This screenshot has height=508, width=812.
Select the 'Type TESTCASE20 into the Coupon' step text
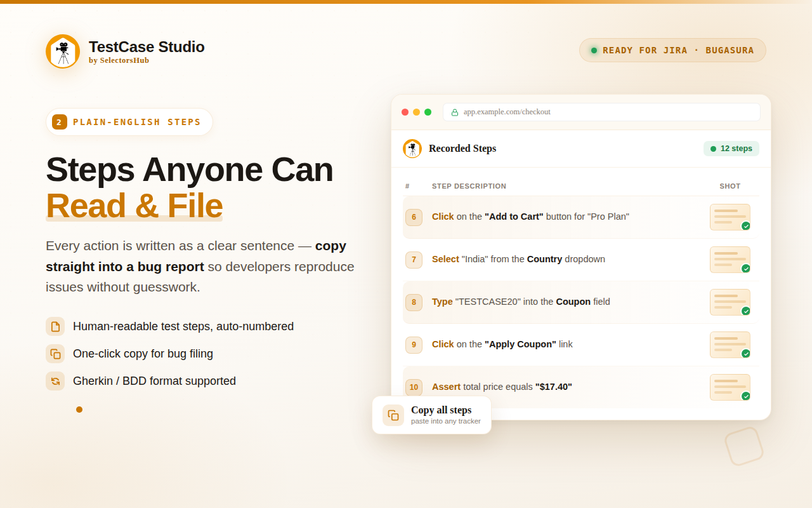(x=521, y=302)
